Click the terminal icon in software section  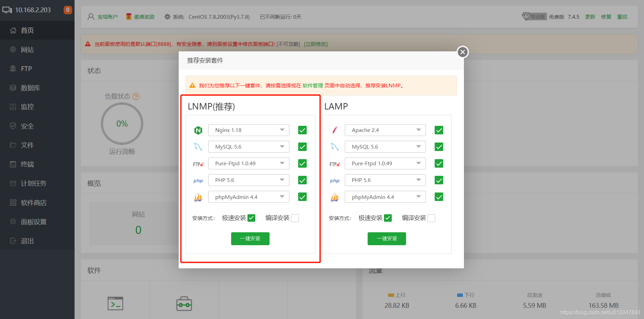[115, 303]
